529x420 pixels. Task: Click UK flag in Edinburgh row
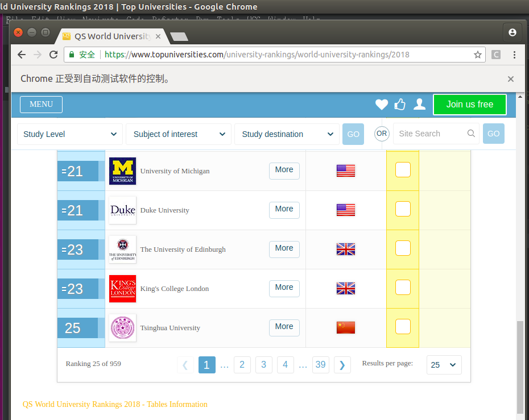tap(346, 249)
